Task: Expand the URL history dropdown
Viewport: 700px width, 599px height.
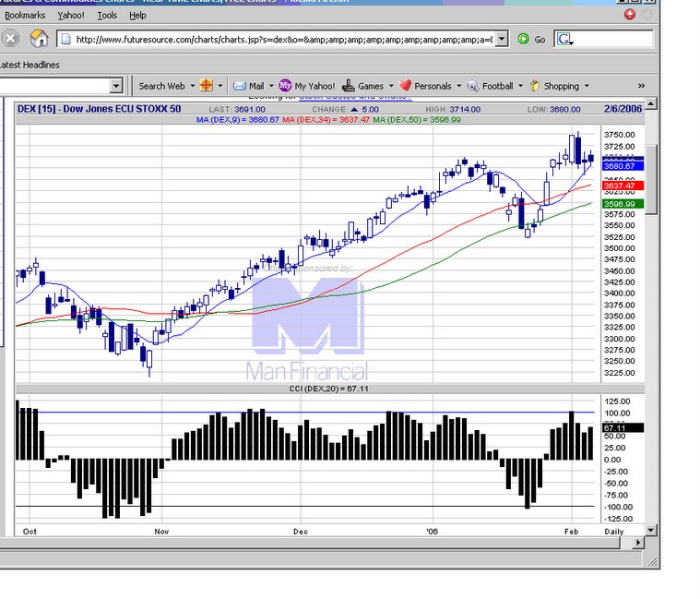Action: pos(502,39)
